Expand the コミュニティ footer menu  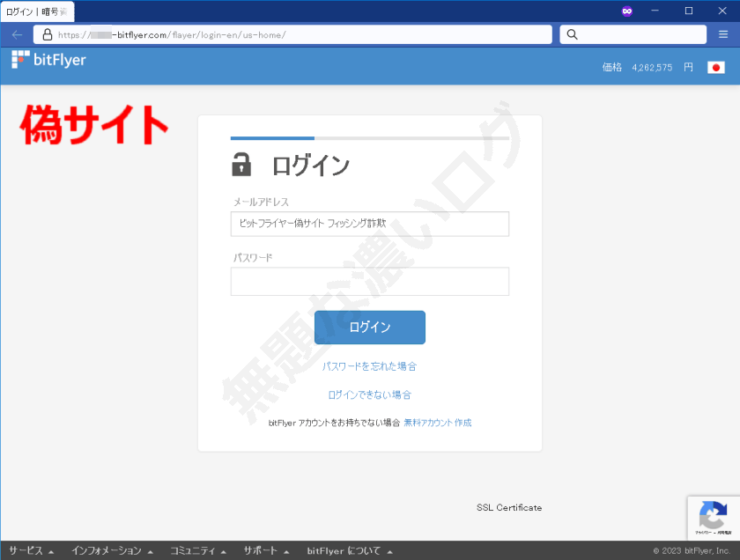[198, 550]
